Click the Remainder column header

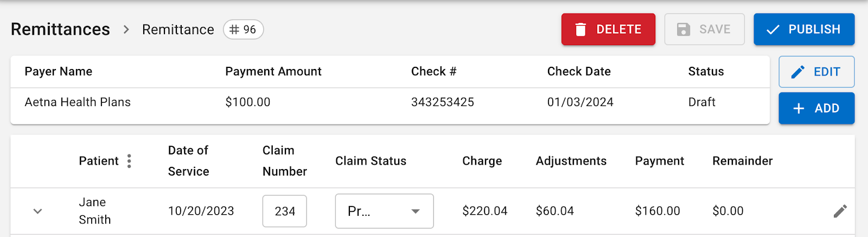pos(742,161)
